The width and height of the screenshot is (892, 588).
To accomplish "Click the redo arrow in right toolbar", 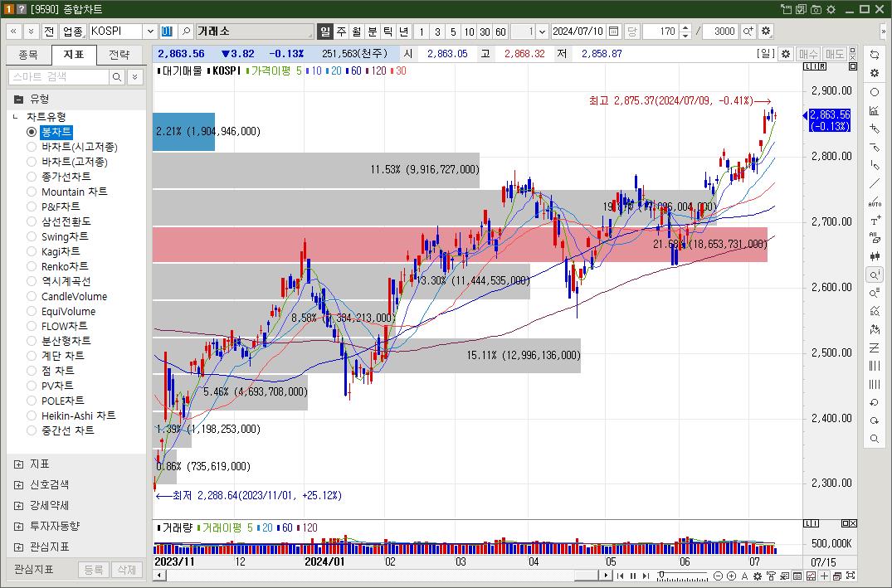I will click(x=875, y=420).
